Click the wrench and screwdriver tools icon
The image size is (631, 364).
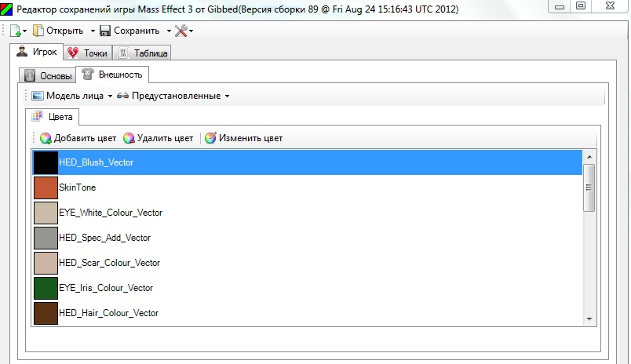tap(181, 31)
